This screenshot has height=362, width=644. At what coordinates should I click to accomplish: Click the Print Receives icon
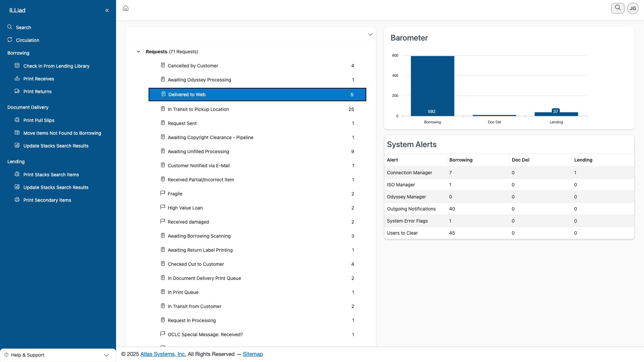pyautogui.click(x=17, y=78)
